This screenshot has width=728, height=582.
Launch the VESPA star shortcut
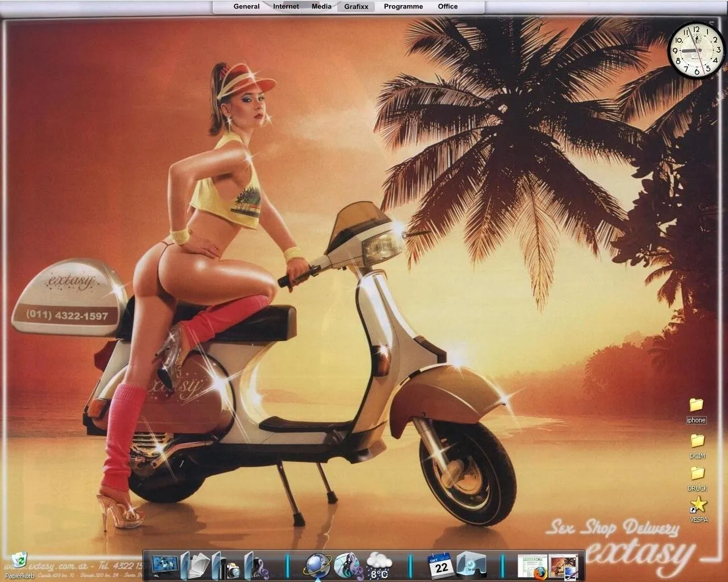(x=698, y=505)
